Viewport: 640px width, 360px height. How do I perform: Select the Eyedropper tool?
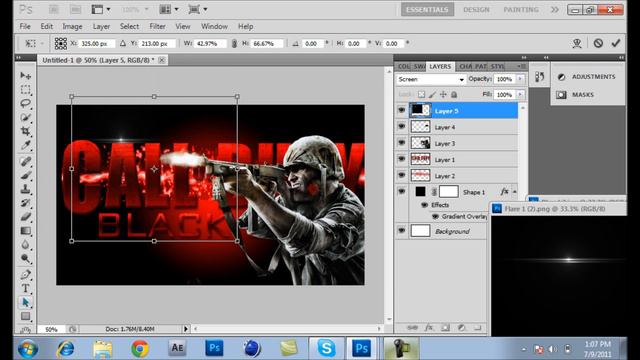coord(25,145)
